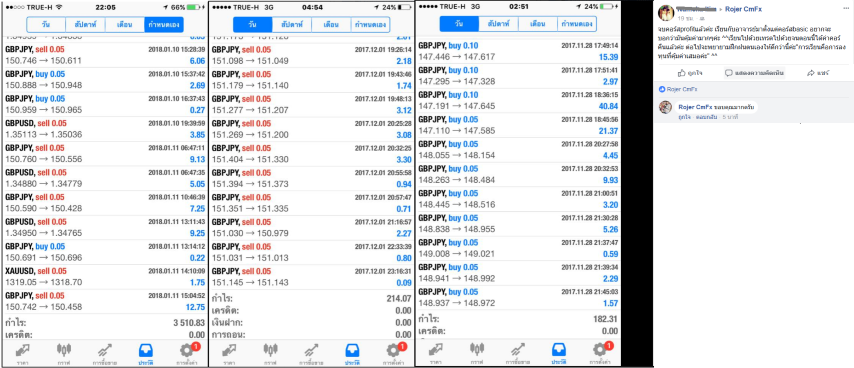Tap Trade (การซื้อขาย) icon in the 04:54 screen
The image size is (854, 368).
coord(312,353)
